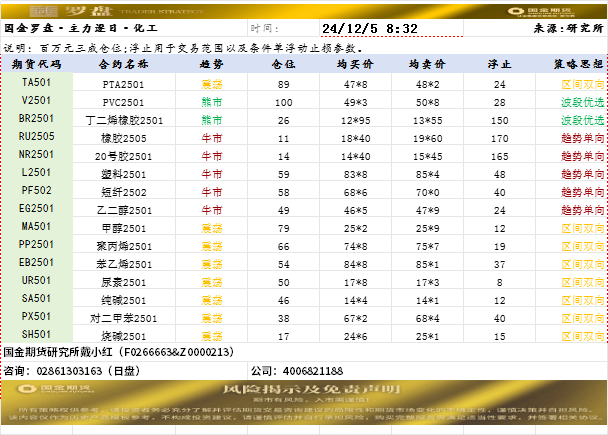Click the 国金期货 logo in top banner
The height and width of the screenshot is (435, 608).
pyautogui.click(x=541, y=12)
